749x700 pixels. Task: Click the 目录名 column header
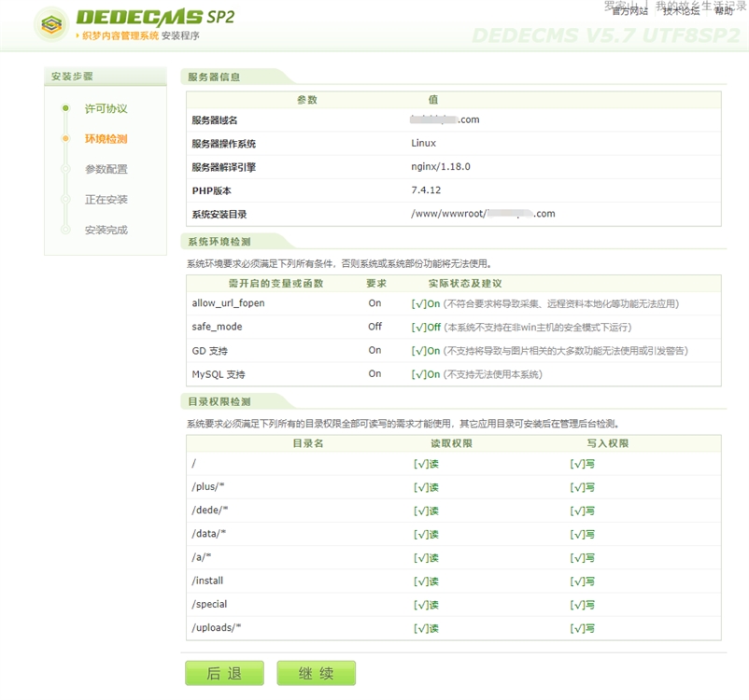tap(308, 443)
